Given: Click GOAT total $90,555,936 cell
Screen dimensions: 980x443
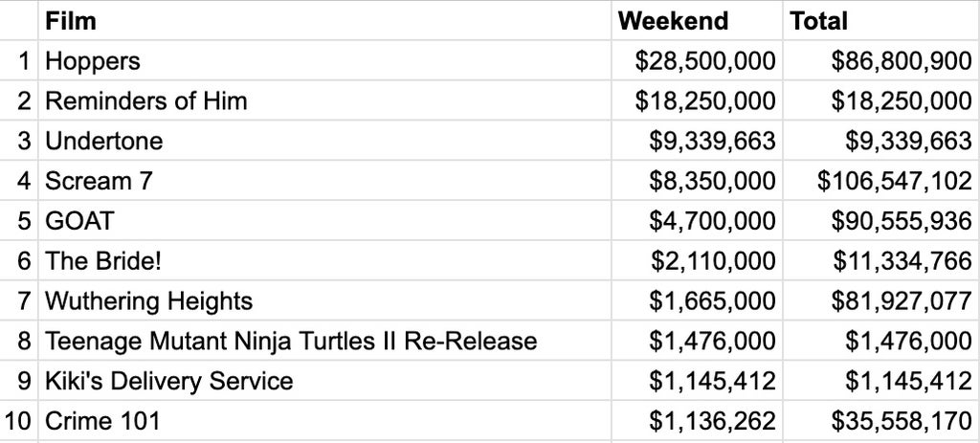Looking at the screenshot, I should point(881,221).
